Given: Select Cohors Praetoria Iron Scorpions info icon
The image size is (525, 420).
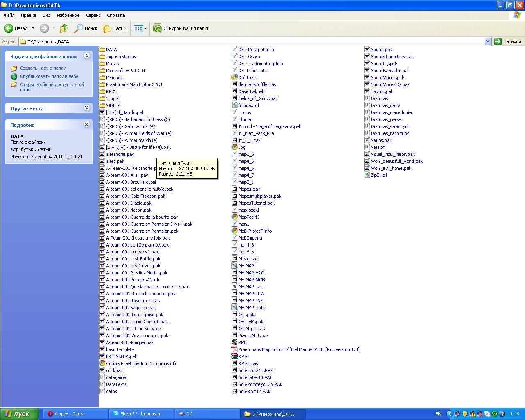Looking at the screenshot, I should pyautogui.click(x=102, y=363).
